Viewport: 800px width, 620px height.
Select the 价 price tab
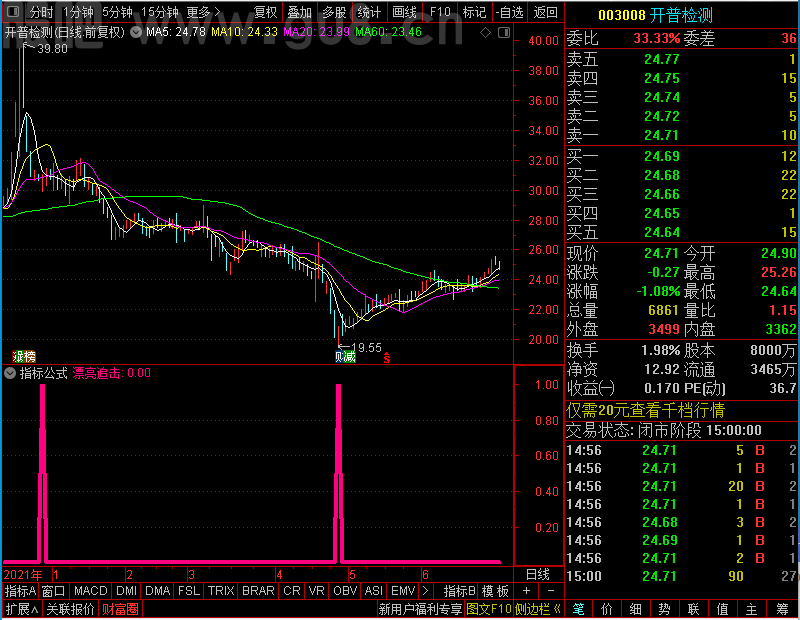(607, 609)
